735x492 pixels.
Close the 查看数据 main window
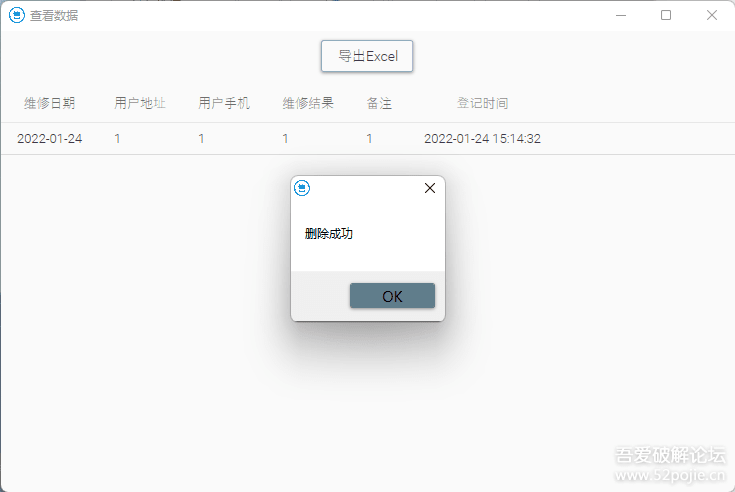click(711, 15)
